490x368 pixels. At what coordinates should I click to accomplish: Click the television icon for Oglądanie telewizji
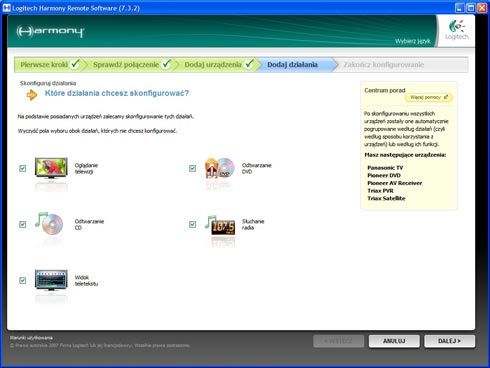(51, 168)
